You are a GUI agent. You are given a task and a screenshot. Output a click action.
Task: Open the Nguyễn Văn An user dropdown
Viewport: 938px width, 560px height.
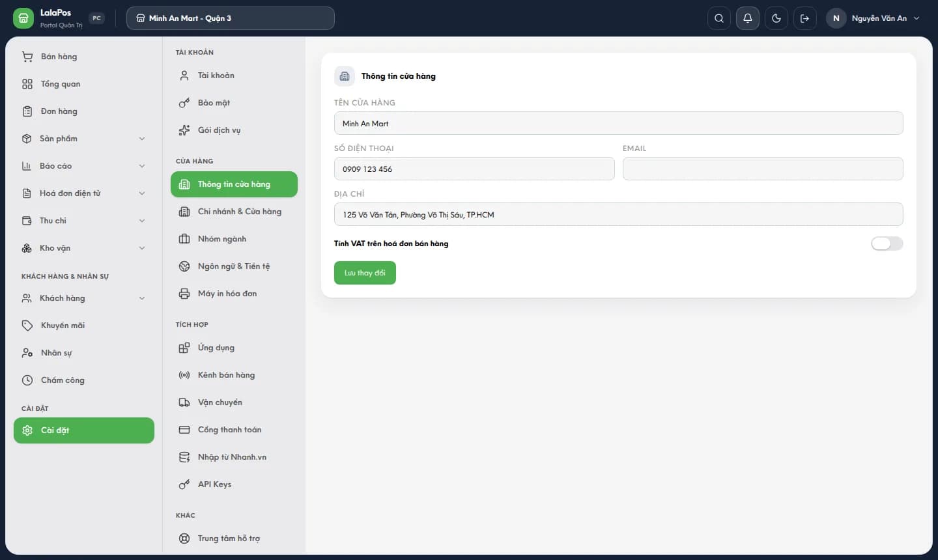point(874,18)
